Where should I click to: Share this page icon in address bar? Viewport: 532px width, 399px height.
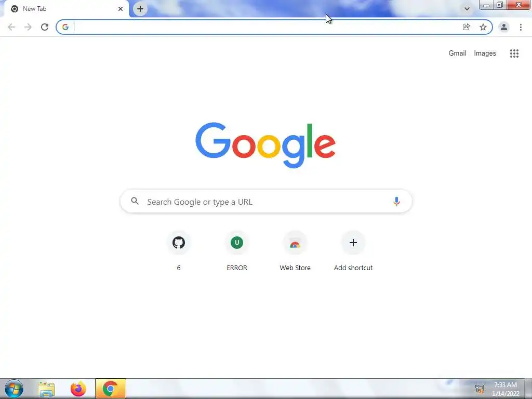coord(466,27)
